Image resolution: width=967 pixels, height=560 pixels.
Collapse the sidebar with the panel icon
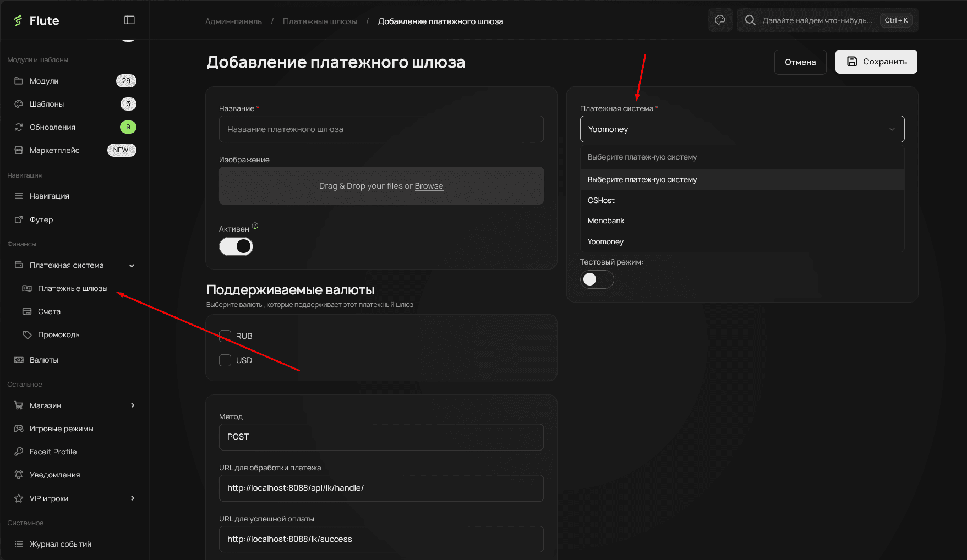pyautogui.click(x=129, y=19)
